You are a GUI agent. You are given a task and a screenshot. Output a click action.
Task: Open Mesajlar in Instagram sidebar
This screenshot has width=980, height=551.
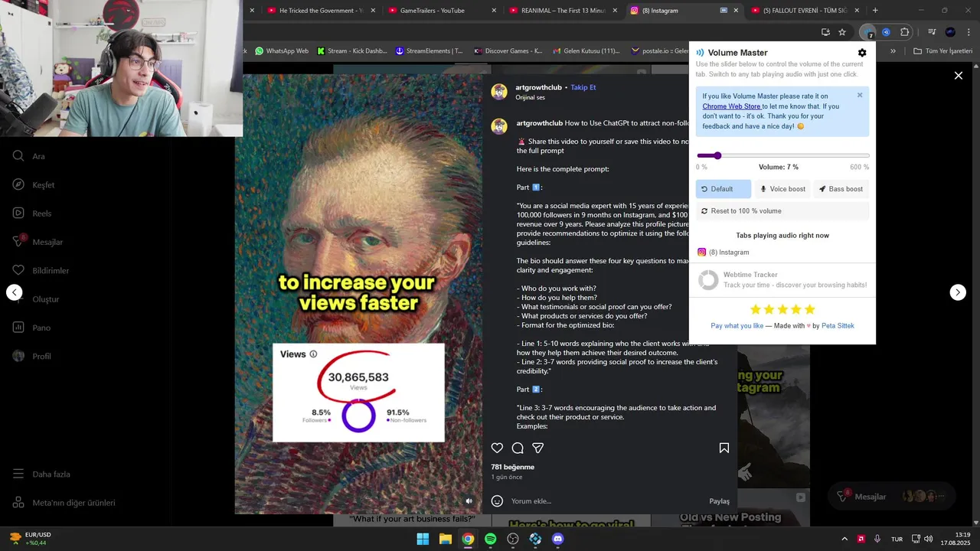point(38,242)
